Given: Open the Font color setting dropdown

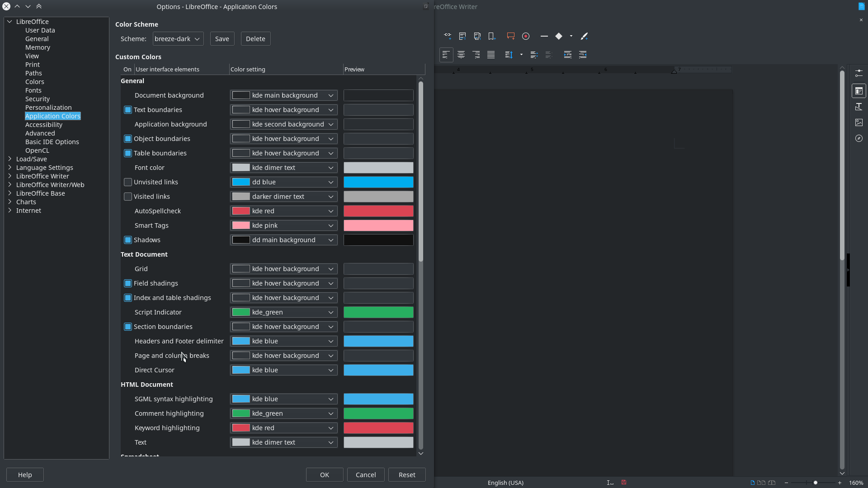Looking at the screenshot, I should (284, 168).
